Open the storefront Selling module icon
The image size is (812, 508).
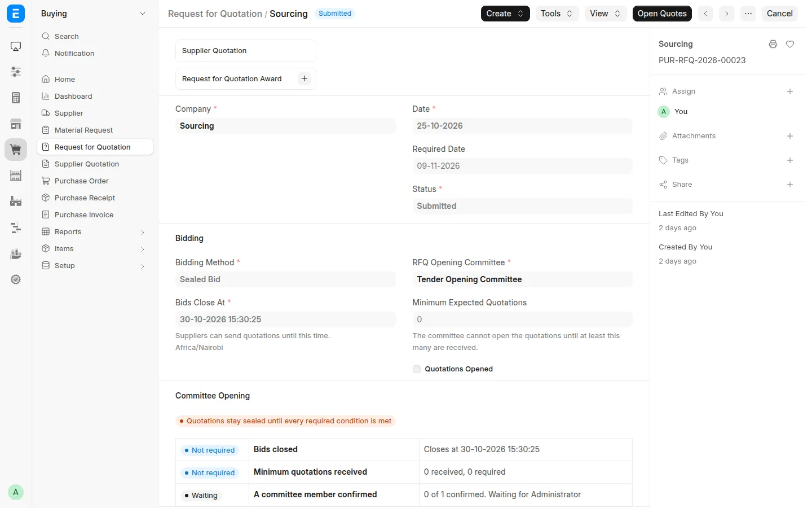tap(16, 124)
